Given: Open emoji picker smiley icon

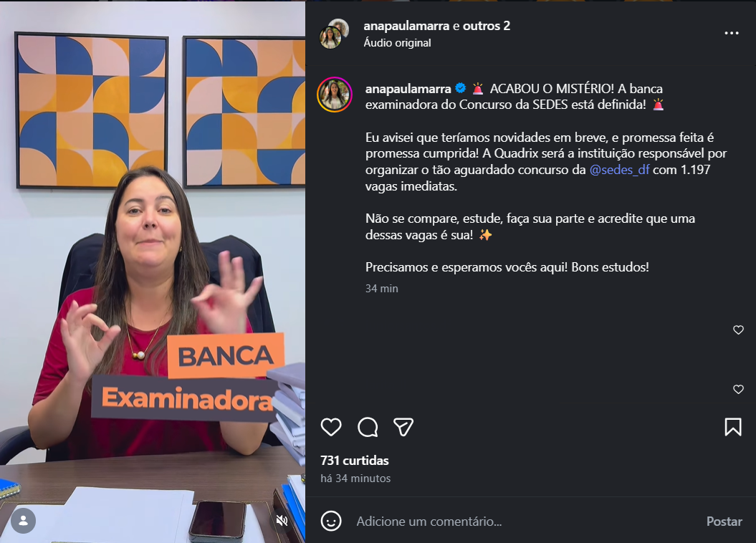Looking at the screenshot, I should [331, 521].
